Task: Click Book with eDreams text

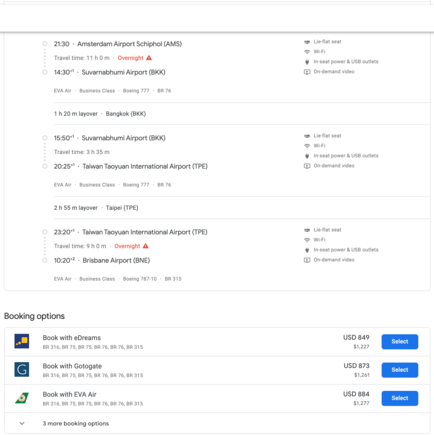Action: click(x=72, y=338)
